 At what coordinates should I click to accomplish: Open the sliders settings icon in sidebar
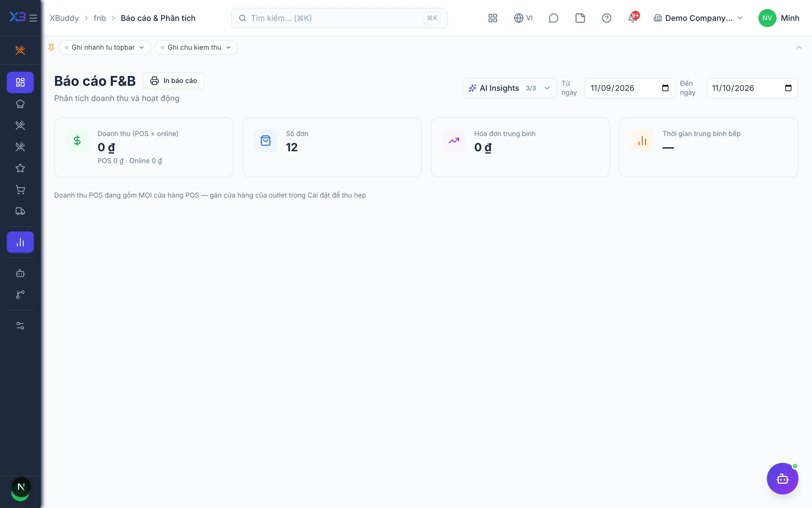20,326
